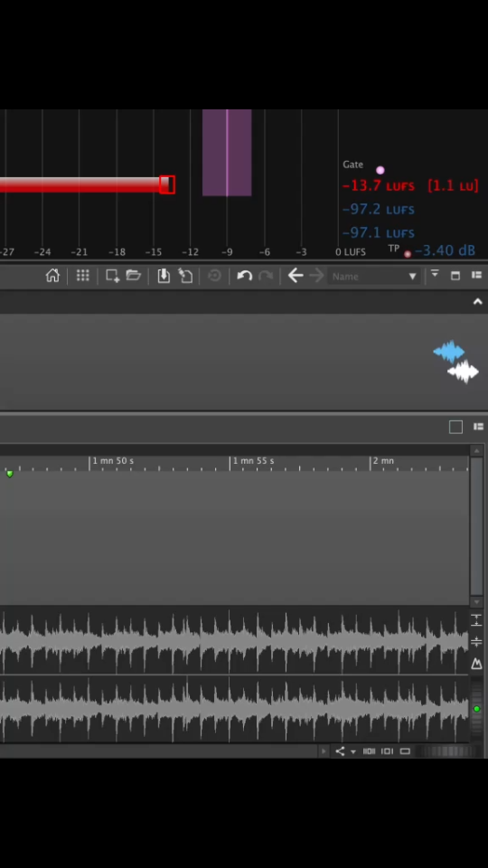The height and width of the screenshot is (868, 488).
Task: Click the expand vertical zoom button
Action: [476, 620]
